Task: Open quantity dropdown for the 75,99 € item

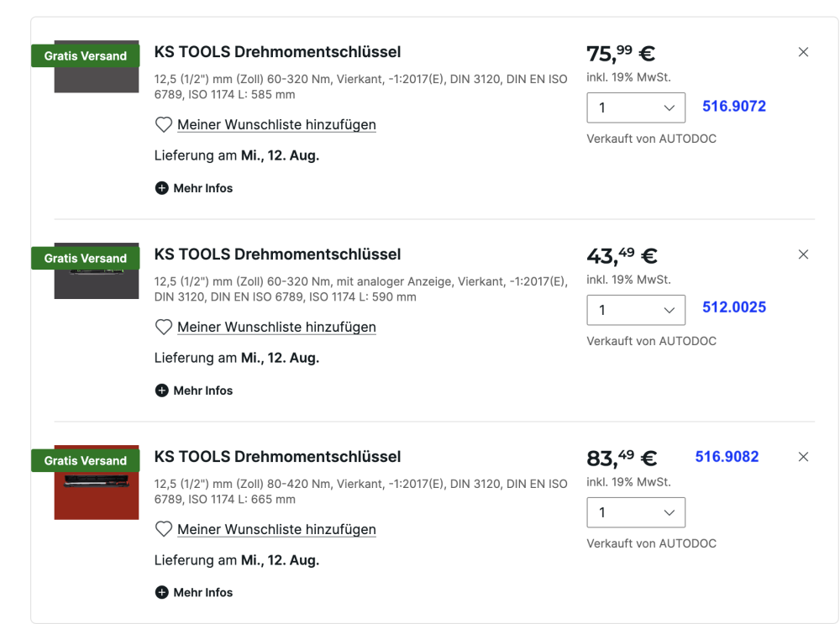Action: click(x=636, y=107)
